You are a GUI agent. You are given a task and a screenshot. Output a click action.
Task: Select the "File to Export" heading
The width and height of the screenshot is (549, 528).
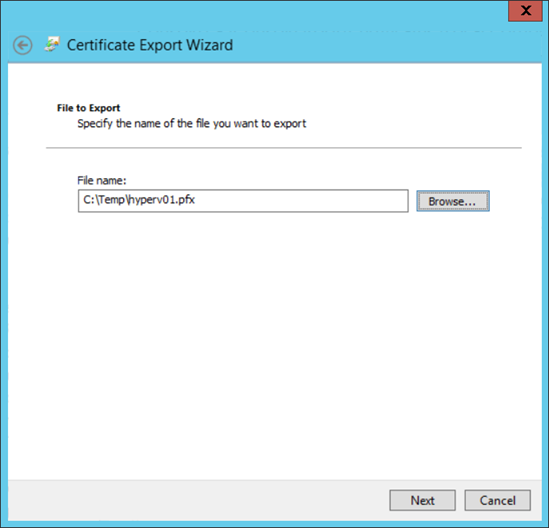click(89, 108)
